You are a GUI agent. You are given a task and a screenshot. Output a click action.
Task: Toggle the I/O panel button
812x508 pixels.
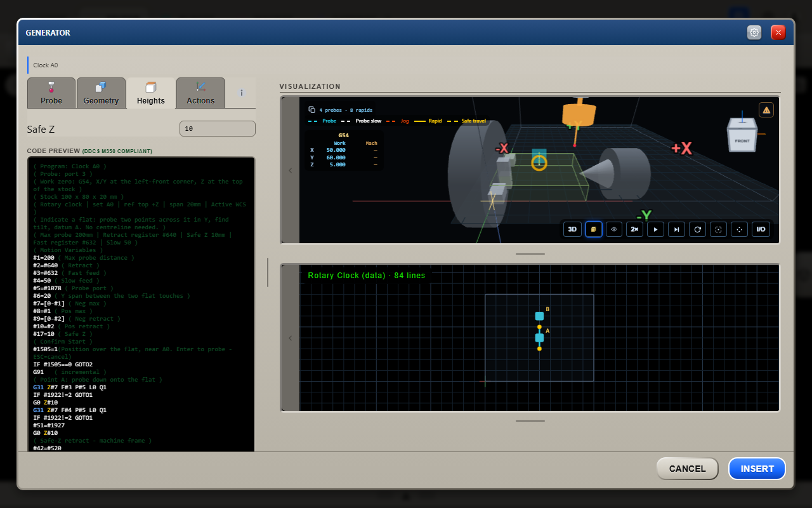pos(761,229)
